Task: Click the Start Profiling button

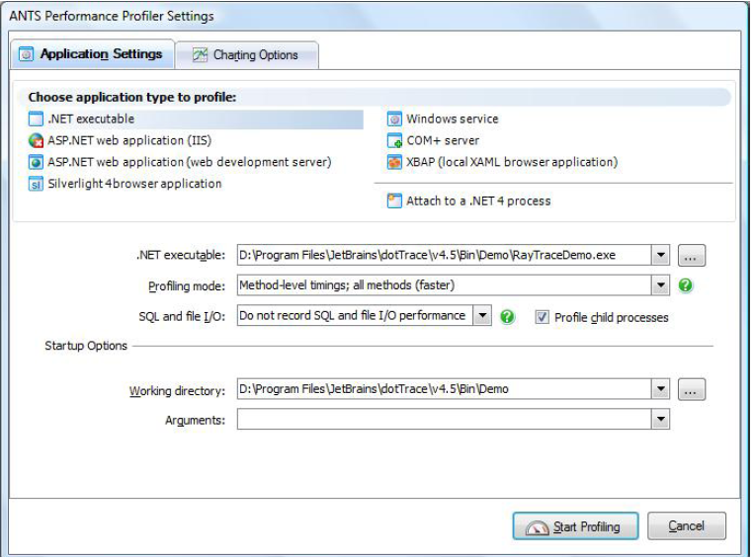Action: [575, 526]
